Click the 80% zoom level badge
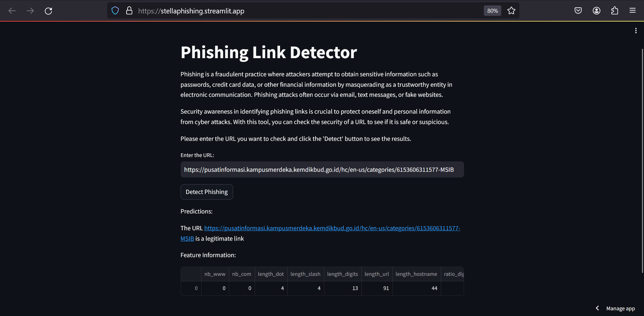The image size is (644, 316). pyautogui.click(x=492, y=11)
